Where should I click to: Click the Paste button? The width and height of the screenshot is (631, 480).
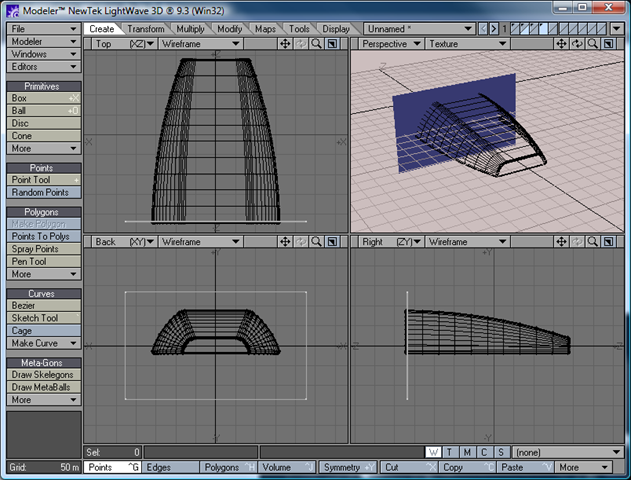coord(523,467)
